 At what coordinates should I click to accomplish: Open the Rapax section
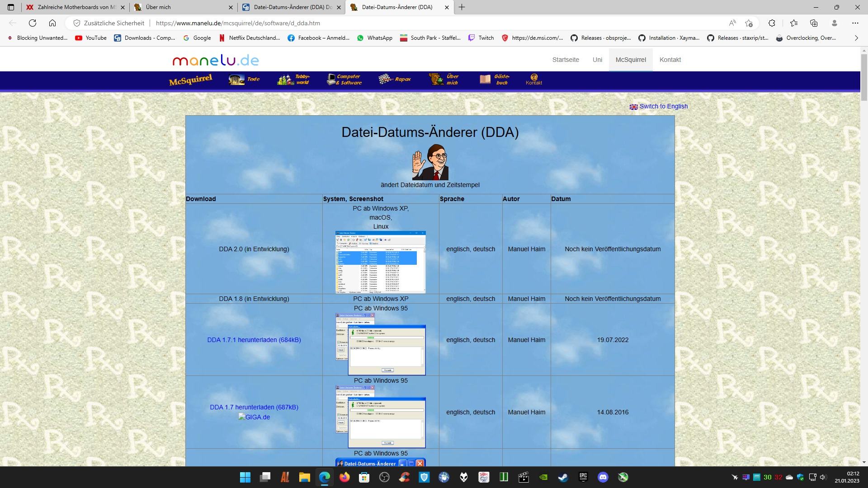(x=395, y=80)
